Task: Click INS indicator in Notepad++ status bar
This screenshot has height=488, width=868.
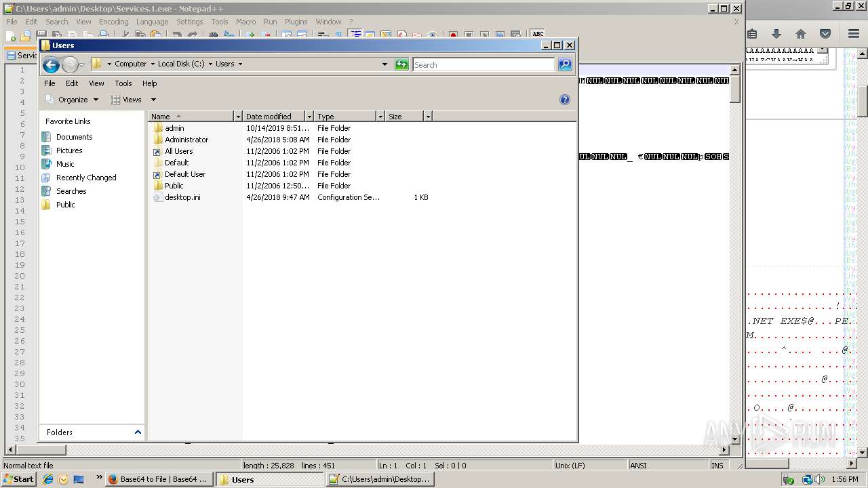Action: 717,466
